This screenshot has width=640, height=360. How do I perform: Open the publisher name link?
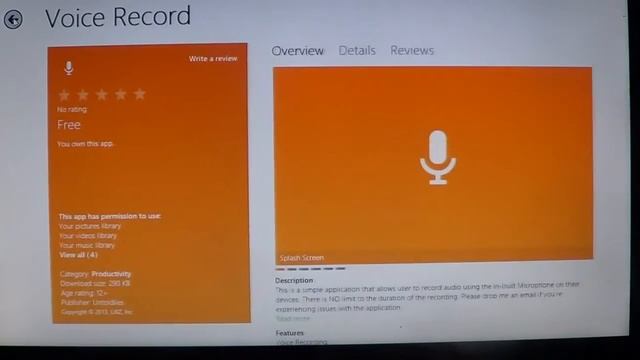click(108, 302)
